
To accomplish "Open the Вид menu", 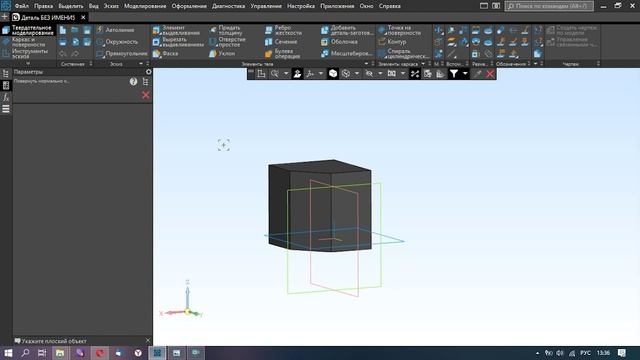I will (93, 6).
